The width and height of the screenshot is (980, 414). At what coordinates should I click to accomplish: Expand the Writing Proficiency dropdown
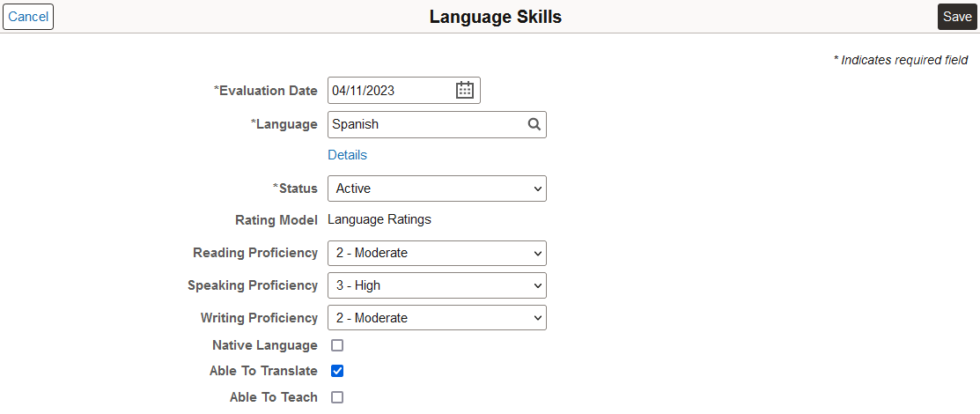tap(437, 318)
